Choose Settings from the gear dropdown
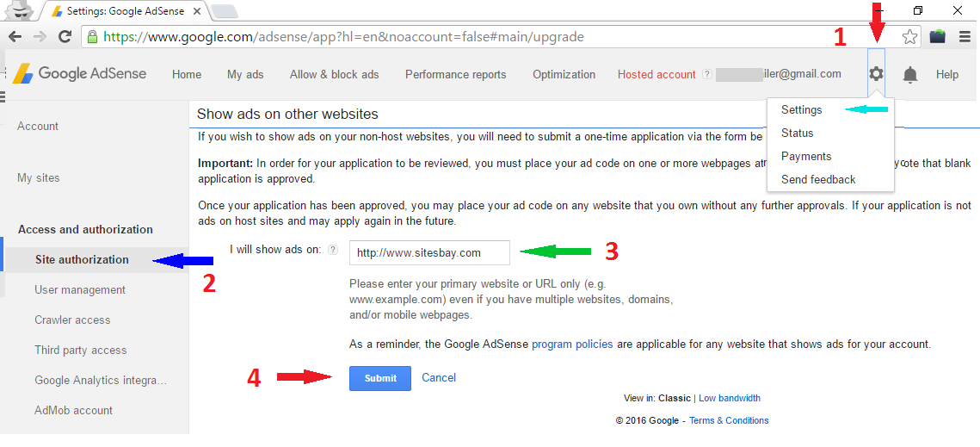The width and height of the screenshot is (980, 447). click(x=801, y=109)
